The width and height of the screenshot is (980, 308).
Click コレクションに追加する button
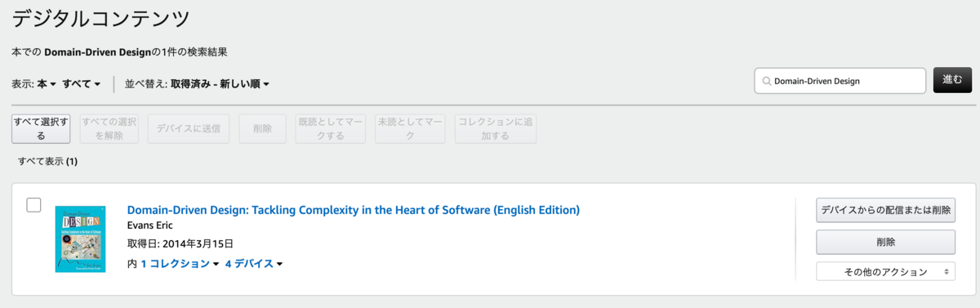(495, 128)
